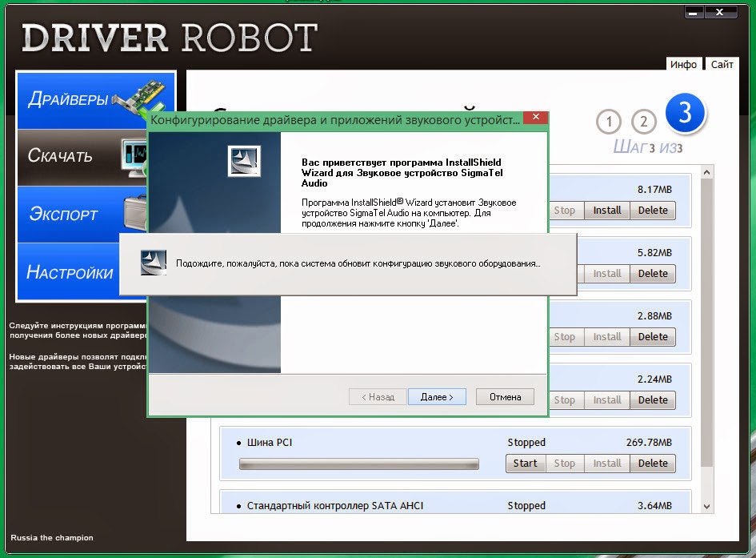Image resolution: width=756 pixels, height=558 pixels.
Task: Open the Скачать section in the sidebar
Action: [x=82, y=157]
